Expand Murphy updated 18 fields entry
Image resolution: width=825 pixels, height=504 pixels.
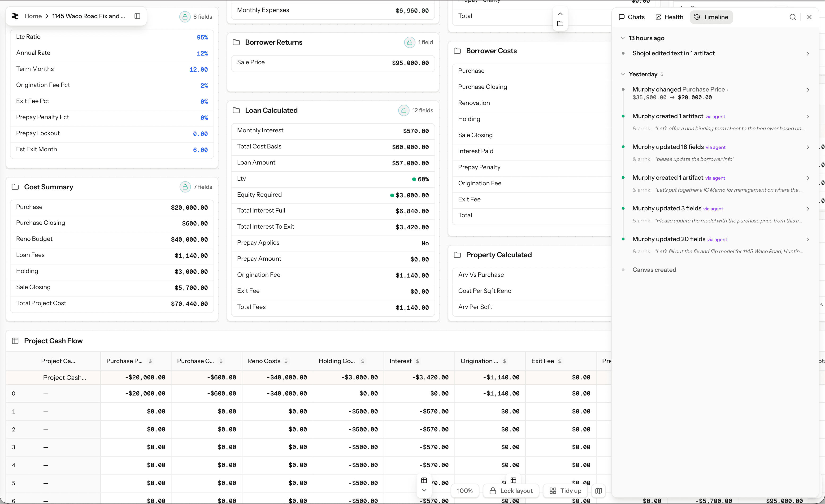tap(808, 147)
